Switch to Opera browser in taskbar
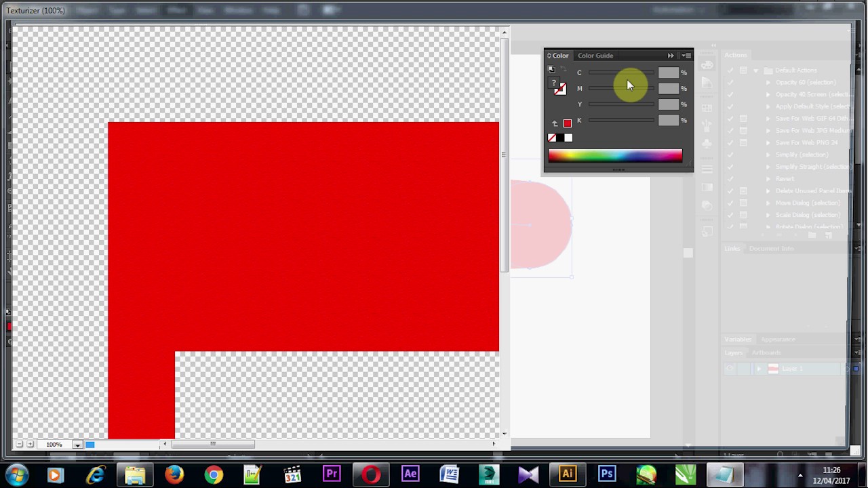The height and width of the screenshot is (488, 868). tap(371, 474)
